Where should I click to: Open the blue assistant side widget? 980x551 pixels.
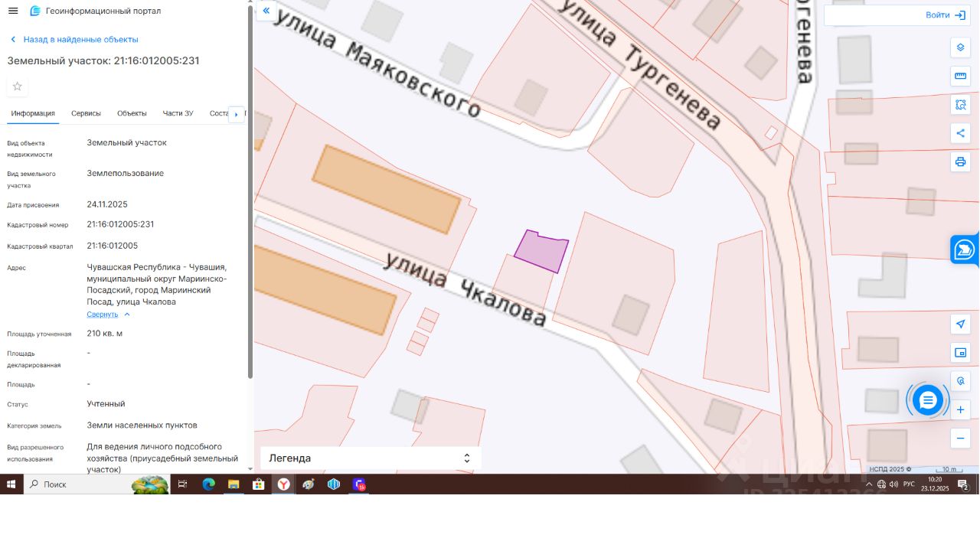pos(965,249)
